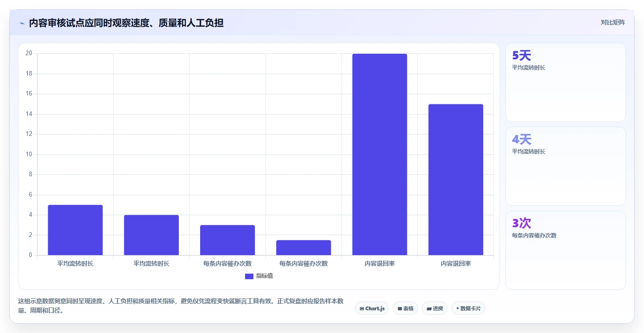Image resolution: width=644 pixels, height=333 pixels.
Task: Click the 数据卡片 chip
Action: point(468,308)
